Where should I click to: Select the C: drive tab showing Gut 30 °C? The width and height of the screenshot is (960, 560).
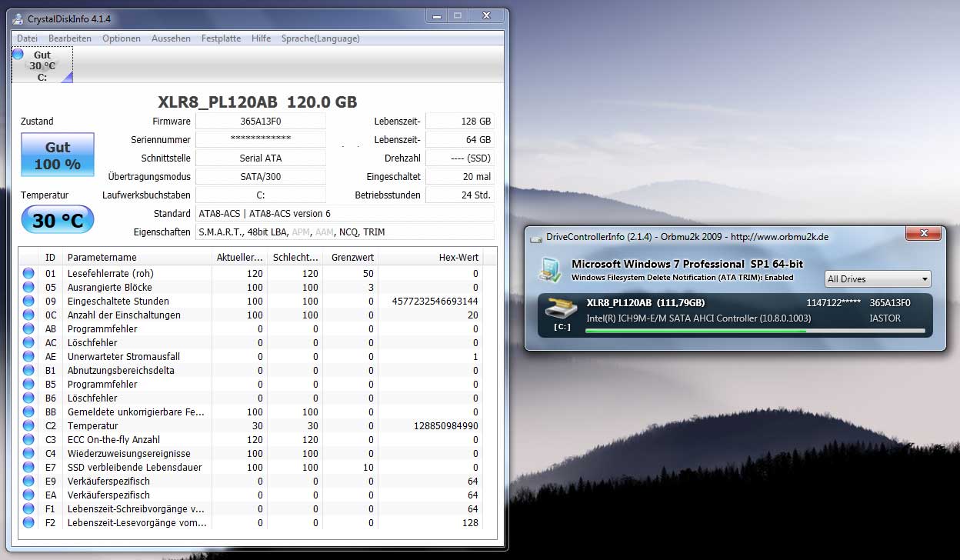point(42,65)
